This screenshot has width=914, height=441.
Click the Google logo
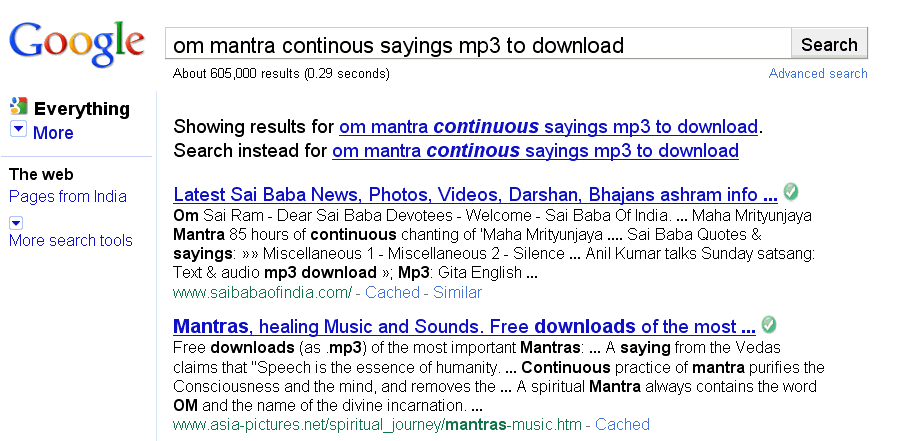point(76,43)
